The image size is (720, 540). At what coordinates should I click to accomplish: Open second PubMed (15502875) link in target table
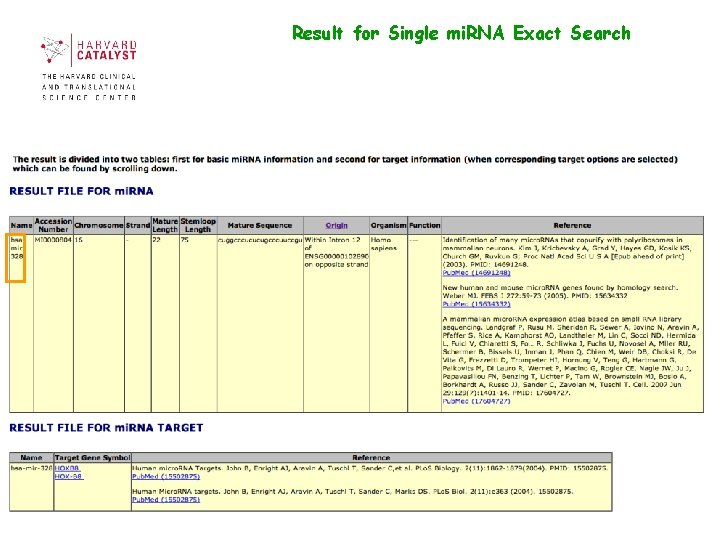[166, 500]
